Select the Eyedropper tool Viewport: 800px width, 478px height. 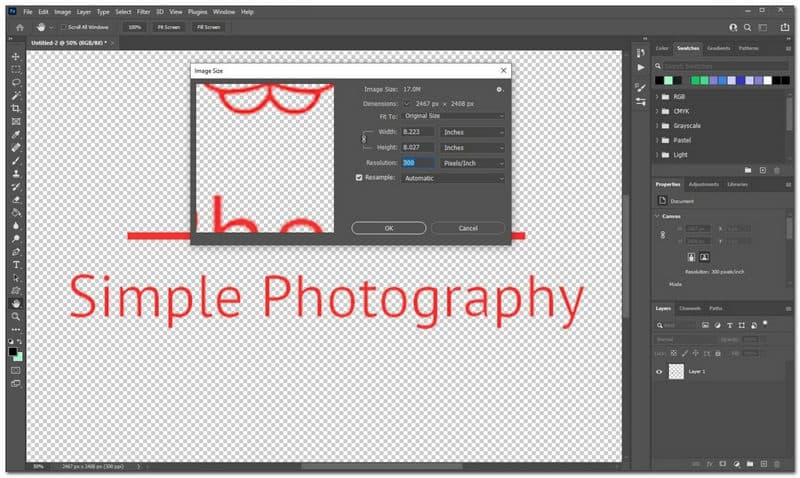16,135
